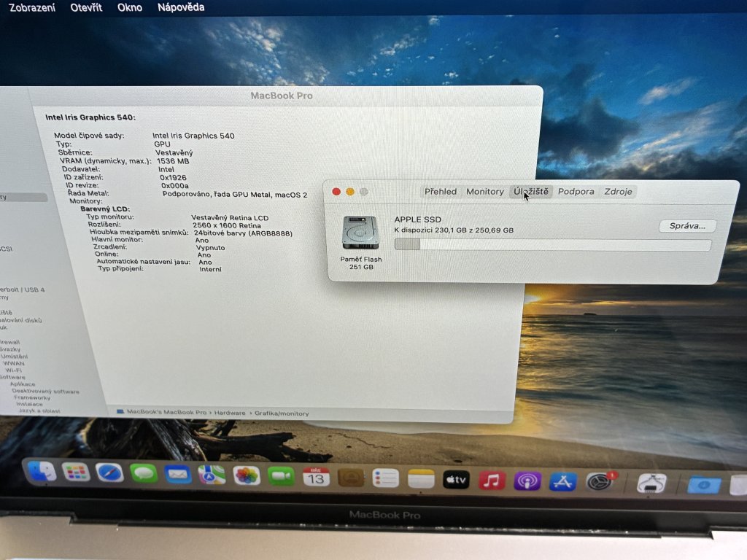The width and height of the screenshot is (747, 560).
Task: Launch FaceTime from the Dock
Action: tap(281, 476)
